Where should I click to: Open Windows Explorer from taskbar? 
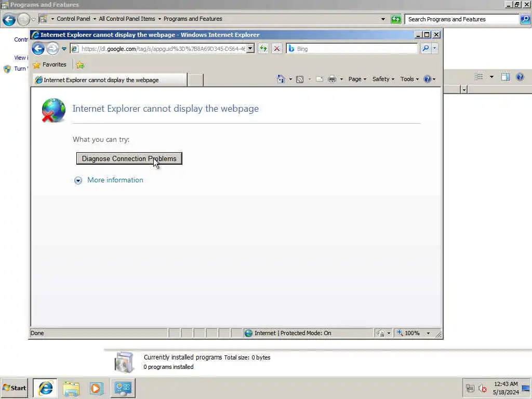pyautogui.click(x=71, y=388)
